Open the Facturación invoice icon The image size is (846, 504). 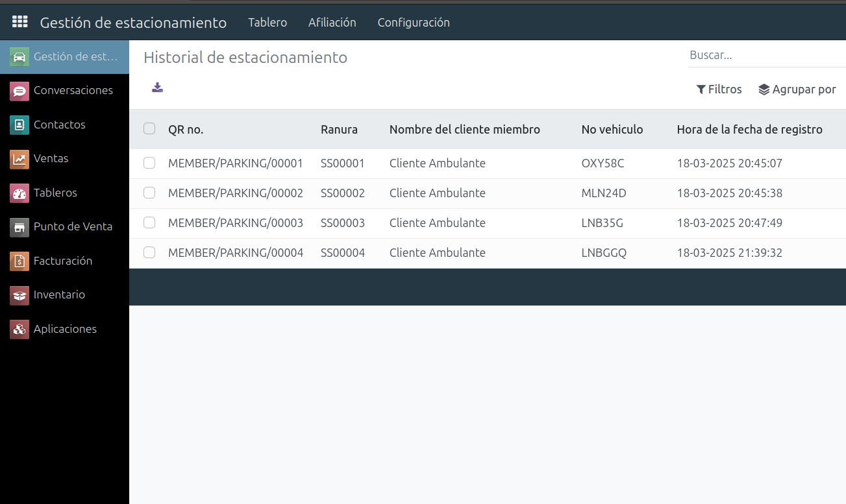19,261
